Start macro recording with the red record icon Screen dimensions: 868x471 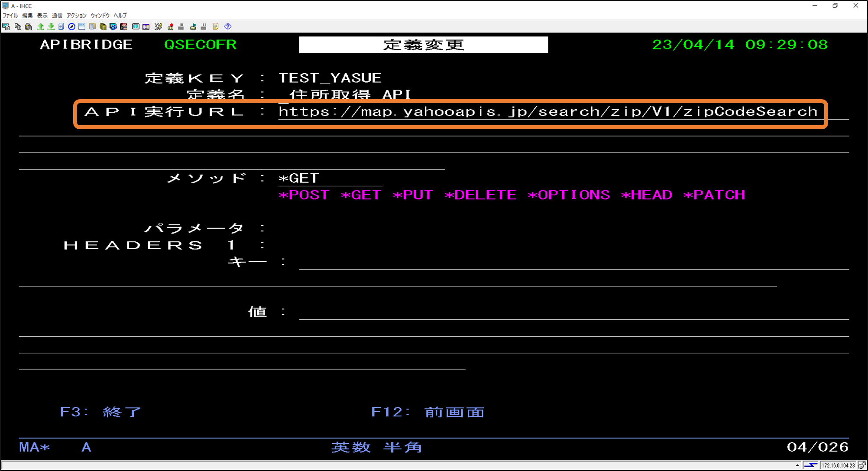170,26
